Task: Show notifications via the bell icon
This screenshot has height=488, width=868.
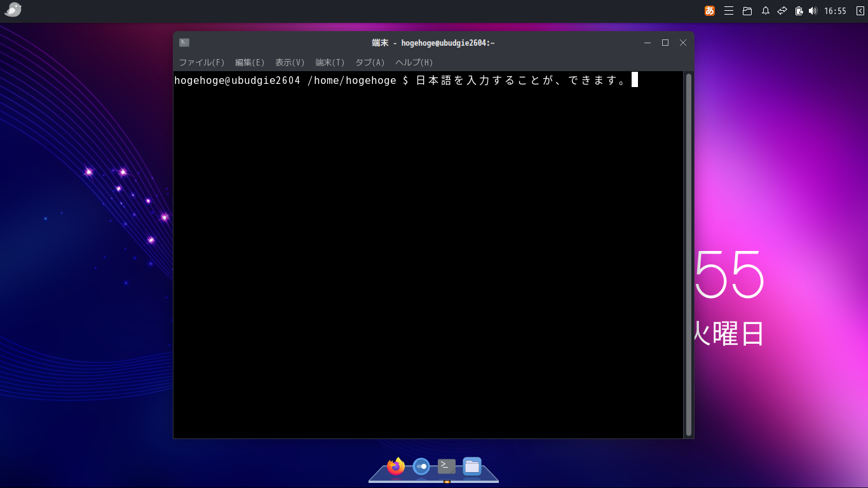Action: [766, 11]
